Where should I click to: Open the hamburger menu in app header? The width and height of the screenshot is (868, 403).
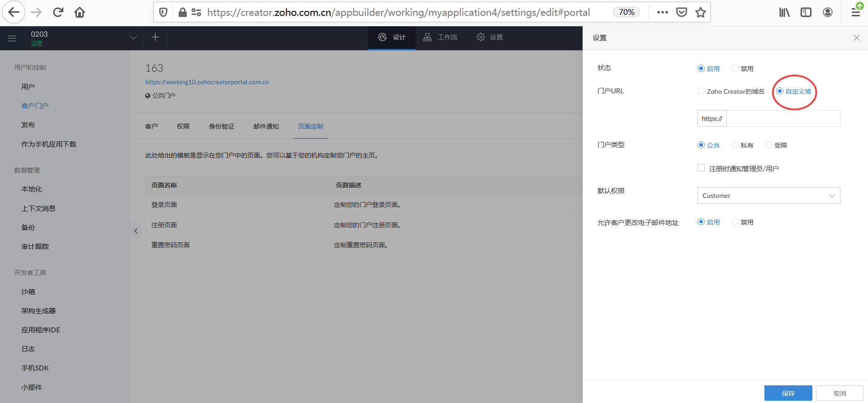click(12, 38)
